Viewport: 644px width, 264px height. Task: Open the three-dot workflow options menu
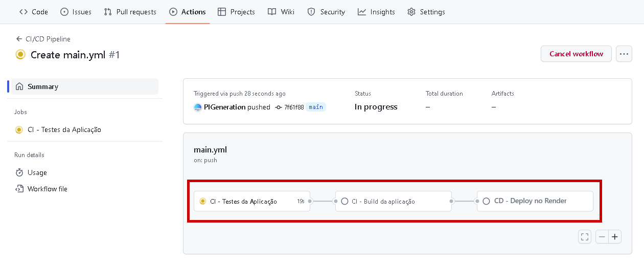tap(624, 54)
